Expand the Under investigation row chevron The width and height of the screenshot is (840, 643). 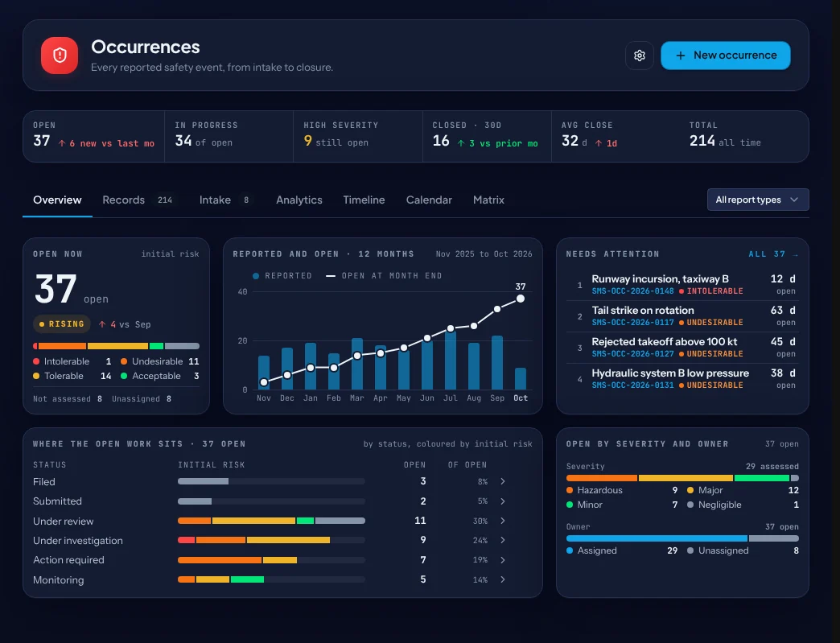coord(503,540)
